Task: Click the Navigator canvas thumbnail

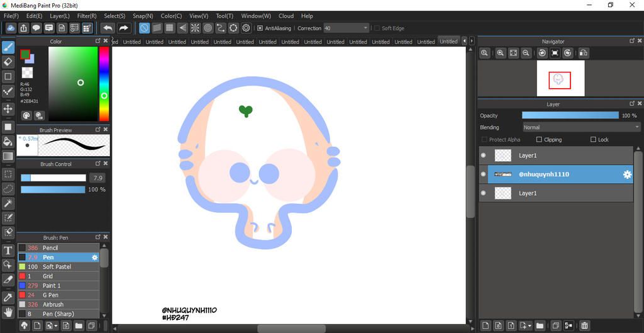Action: [560, 78]
